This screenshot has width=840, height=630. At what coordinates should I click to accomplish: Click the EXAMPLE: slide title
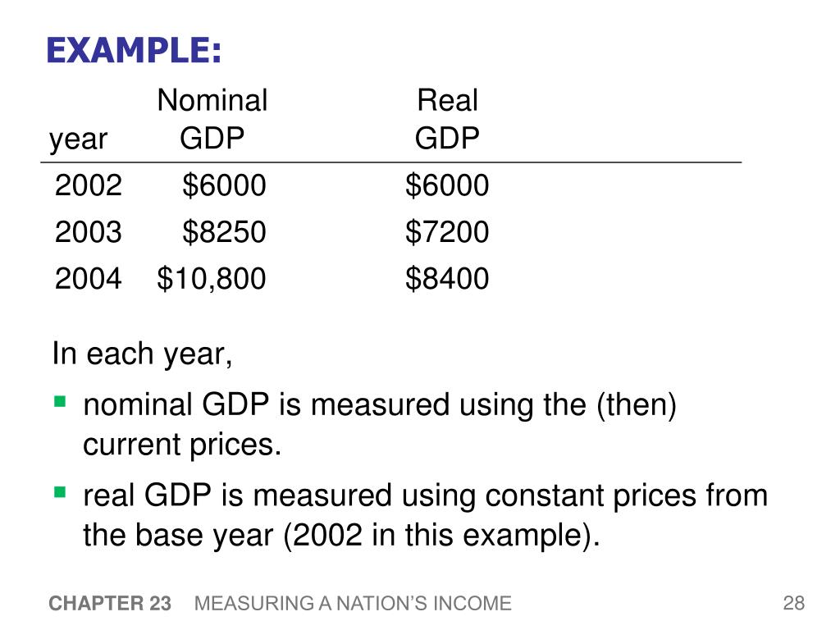pyautogui.click(x=134, y=50)
